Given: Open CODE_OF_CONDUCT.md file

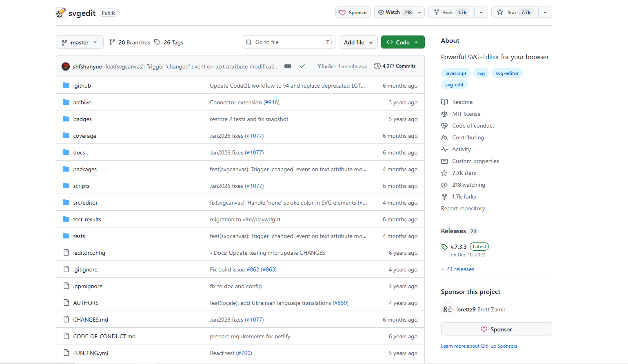Looking at the screenshot, I should (104, 336).
